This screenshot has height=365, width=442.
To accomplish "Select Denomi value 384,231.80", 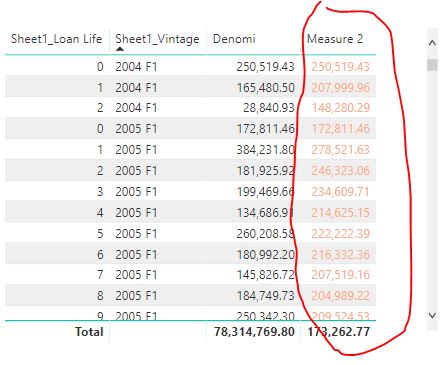I will coord(265,150).
